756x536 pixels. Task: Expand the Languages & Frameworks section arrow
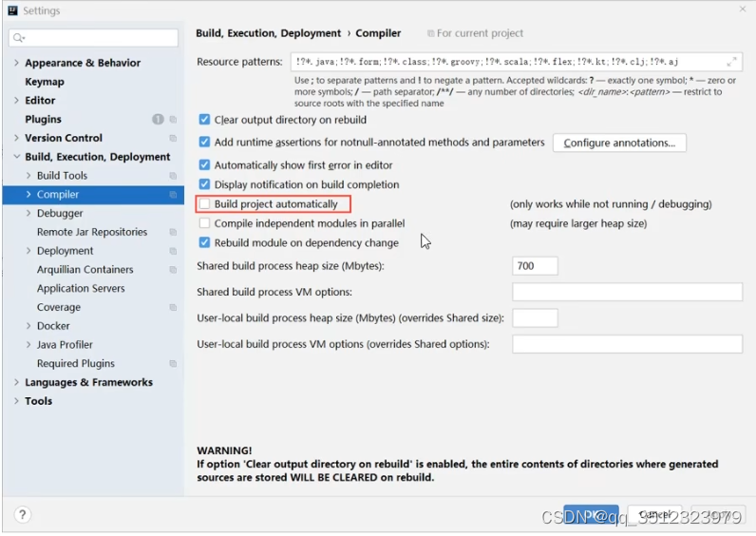[x=16, y=383]
